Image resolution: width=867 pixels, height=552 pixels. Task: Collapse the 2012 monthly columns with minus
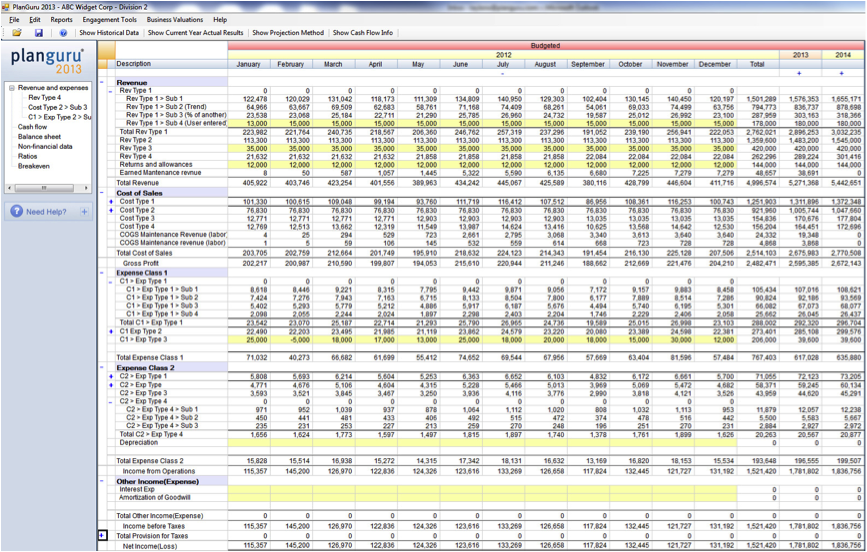[x=503, y=73]
